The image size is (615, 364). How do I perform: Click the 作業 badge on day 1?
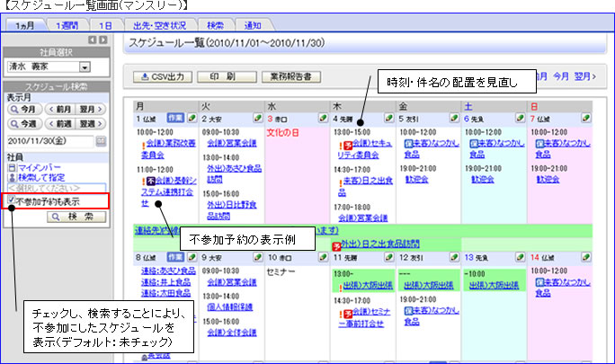(x=175, y=118)
